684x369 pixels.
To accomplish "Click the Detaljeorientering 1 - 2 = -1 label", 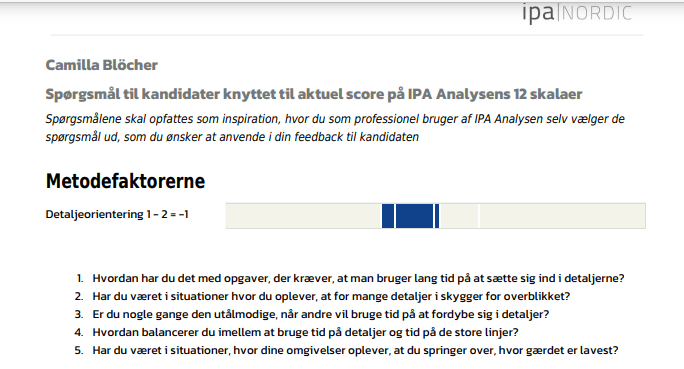I will [x=117, y=214].
